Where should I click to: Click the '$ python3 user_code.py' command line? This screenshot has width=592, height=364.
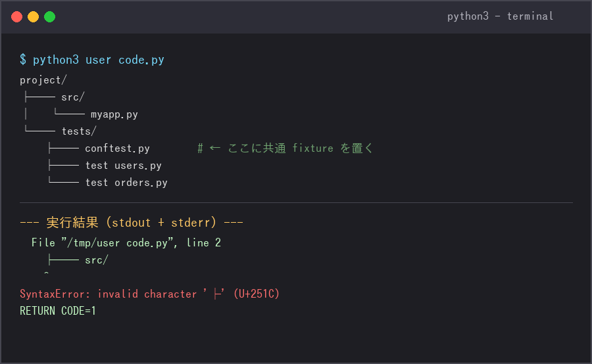pyautogui.click(x=92, y=60)
